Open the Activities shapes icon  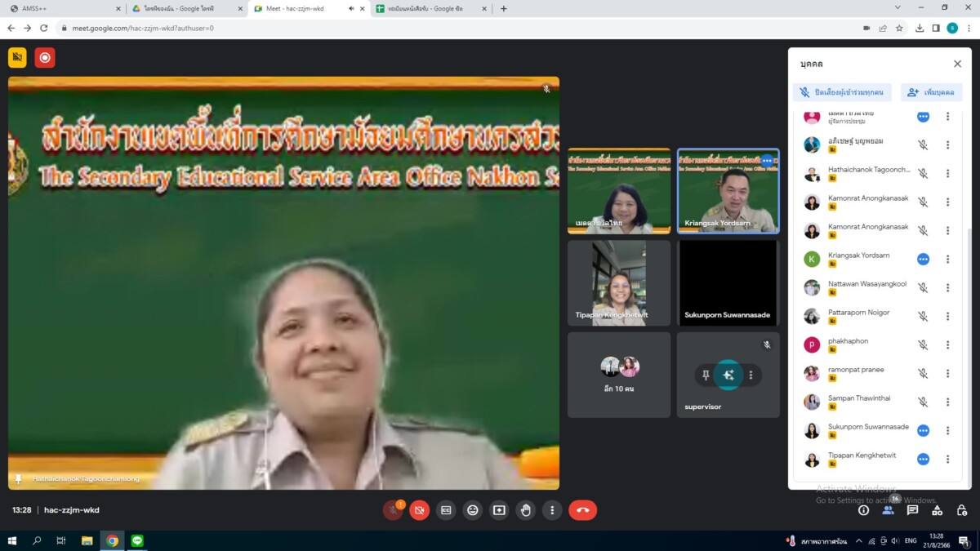click(937, 510)
